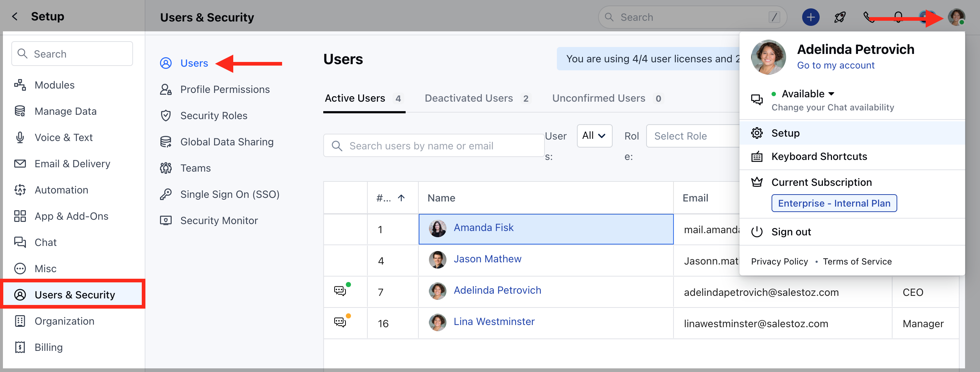
Task: Click the rocket icon in top bar
Action: [x=840, y=17]
